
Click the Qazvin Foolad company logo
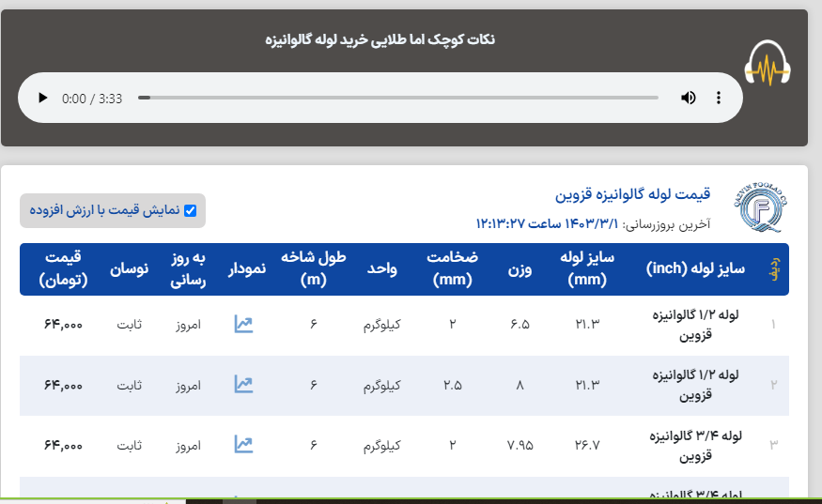pos(759,210)
